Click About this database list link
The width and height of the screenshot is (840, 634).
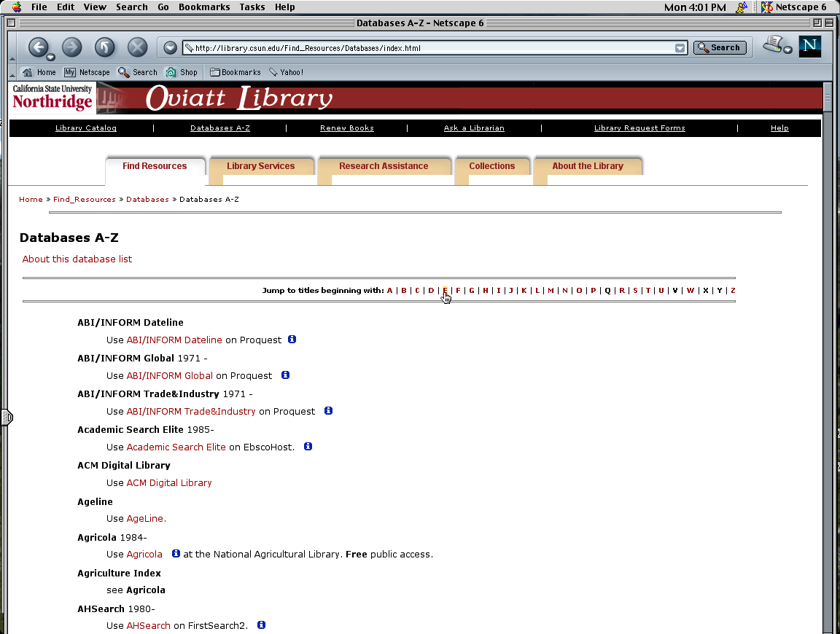(77, 259)
